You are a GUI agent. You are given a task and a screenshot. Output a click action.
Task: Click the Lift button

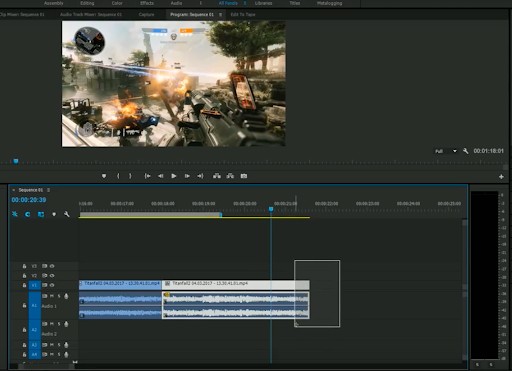217,176
